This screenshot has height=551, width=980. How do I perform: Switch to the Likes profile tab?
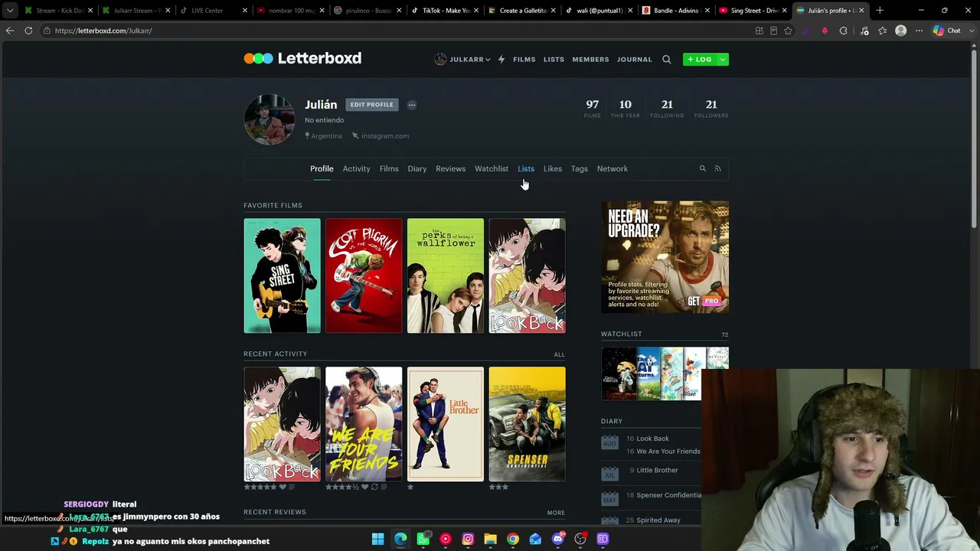tap(553, 168)
